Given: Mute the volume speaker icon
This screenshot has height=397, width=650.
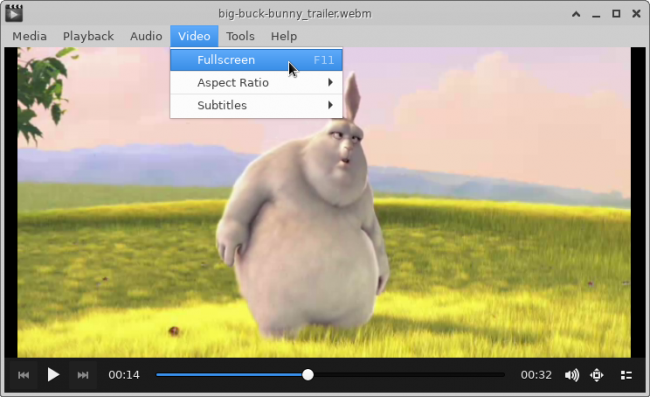Looking at the screenshot, I should tap(572, 375).
